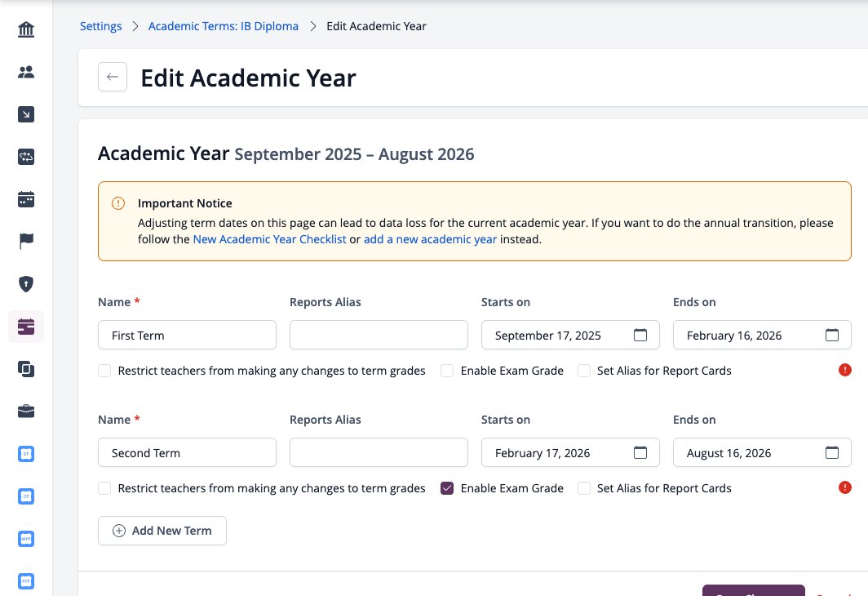This screenshot has height=596, width=868.
Task: Open calendar picker for Second Term start date
Action: [640, 452]
